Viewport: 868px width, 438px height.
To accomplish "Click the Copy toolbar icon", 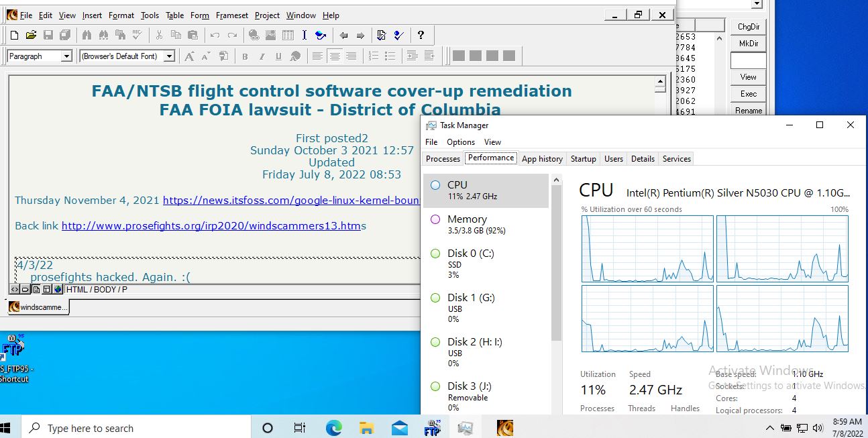I will (176, 36).
